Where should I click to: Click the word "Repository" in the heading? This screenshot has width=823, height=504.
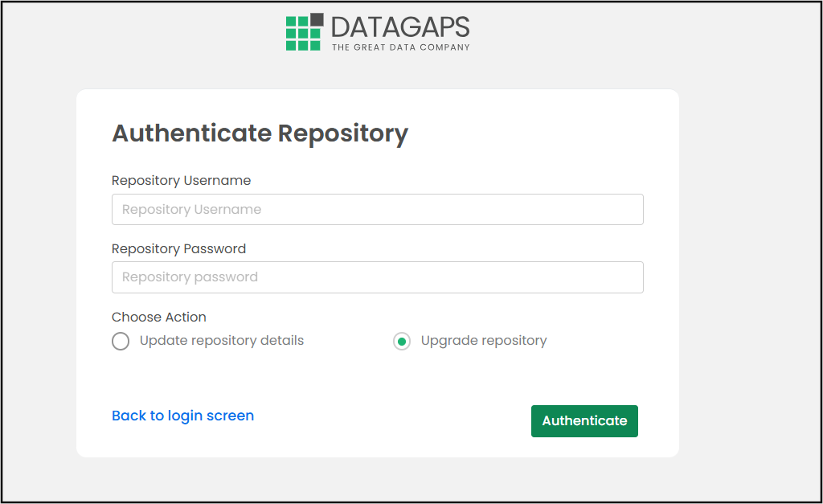(343, 133)
